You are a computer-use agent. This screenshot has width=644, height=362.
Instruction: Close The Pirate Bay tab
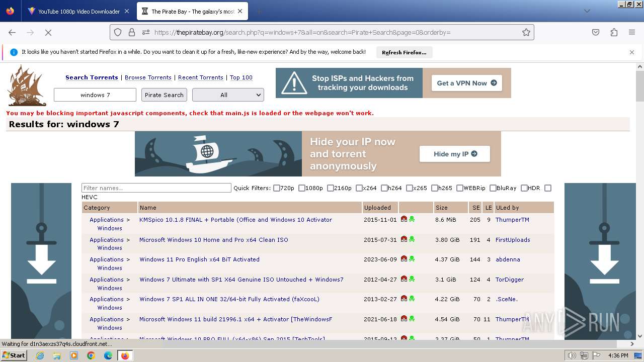(240, 11)
